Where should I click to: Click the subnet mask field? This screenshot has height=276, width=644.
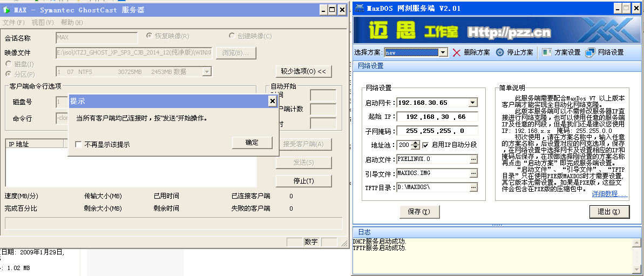click(x=437, y=131)
